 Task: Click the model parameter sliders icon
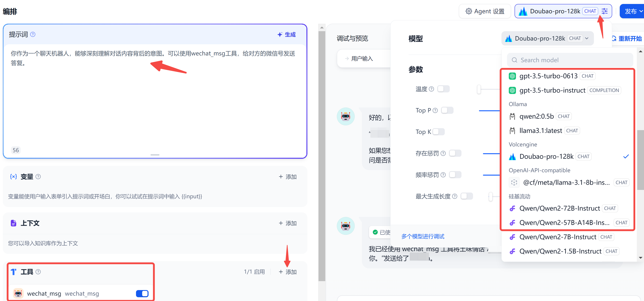604,11
